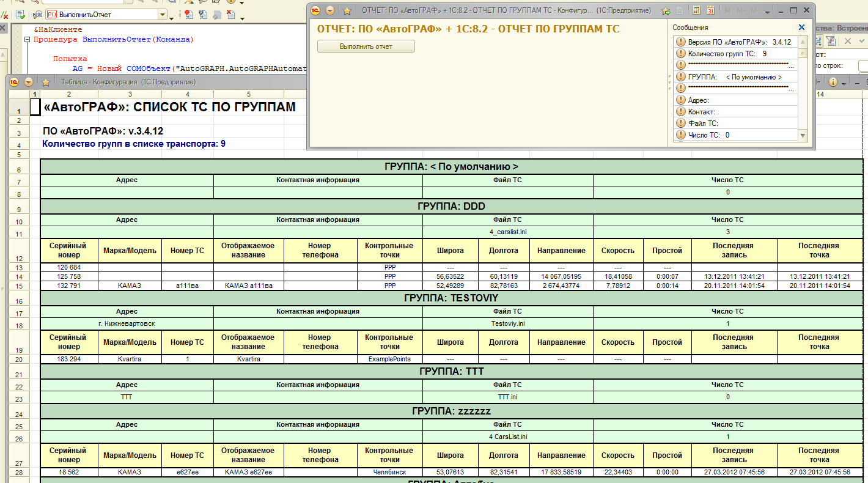Click the file cell "Testoviy.ini"
868x483 pixels.
pos(508,324)
